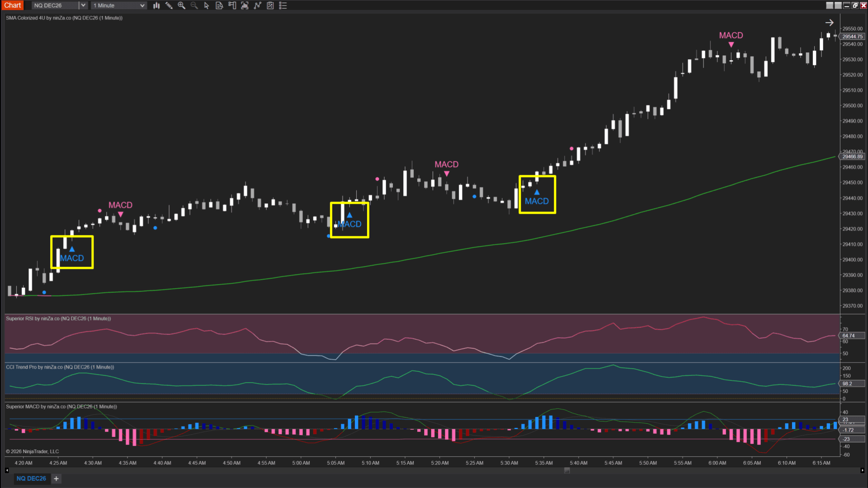
Task: Click the second gray window control button
Action: 838,5
